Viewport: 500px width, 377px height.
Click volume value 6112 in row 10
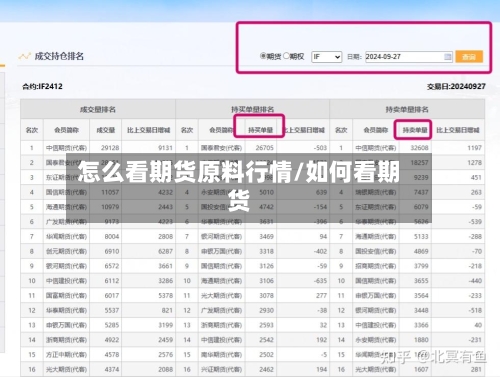click(x=112, y=281)
